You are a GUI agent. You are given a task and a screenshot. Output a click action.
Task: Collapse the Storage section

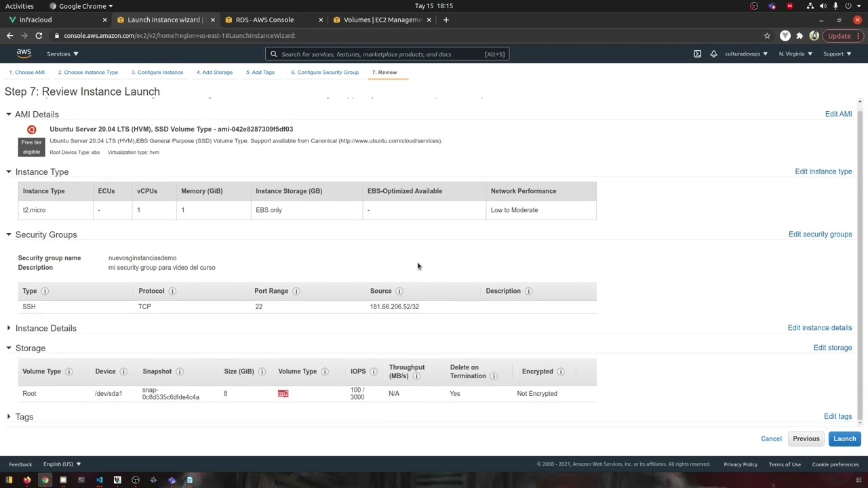8,348
